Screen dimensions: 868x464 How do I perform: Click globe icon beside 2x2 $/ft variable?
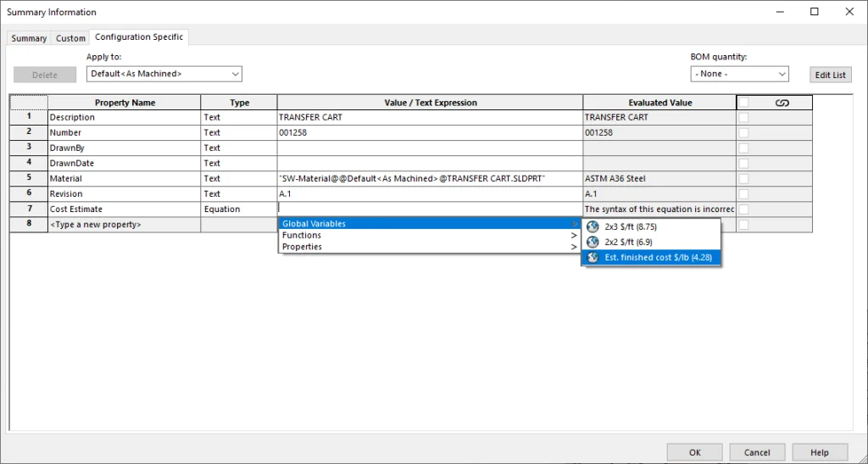click(593, 243)
